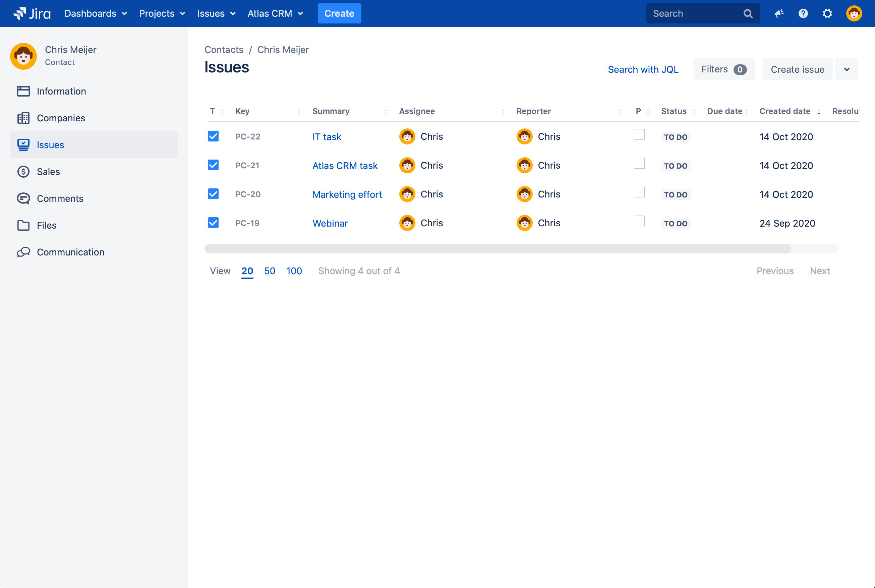Image resolution: width=875 pixels, height=588 pixels.
Task: Click the Jira logo
Action: click(32, 13)
